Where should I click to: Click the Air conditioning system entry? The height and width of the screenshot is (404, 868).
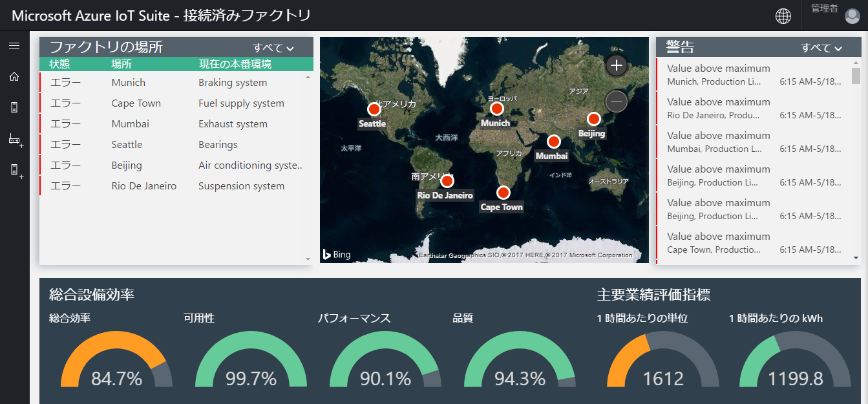click(x=250, y=165)
